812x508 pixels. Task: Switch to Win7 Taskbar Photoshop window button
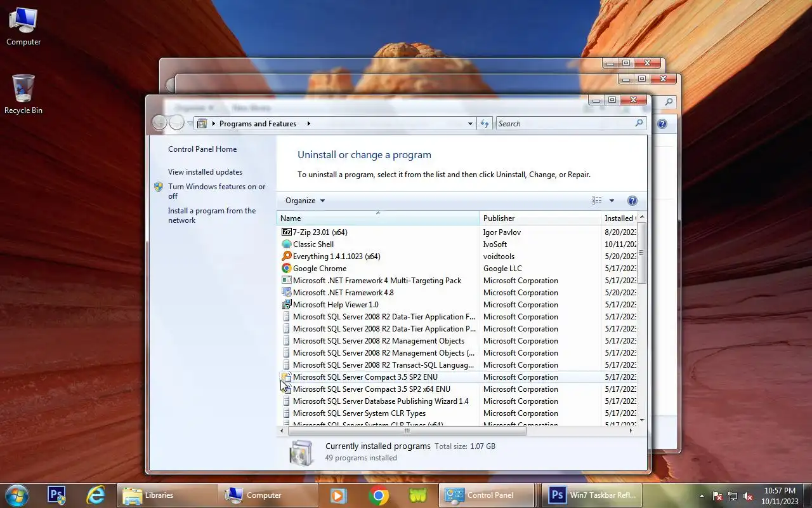pyautogui.click(x=593, y=495)
